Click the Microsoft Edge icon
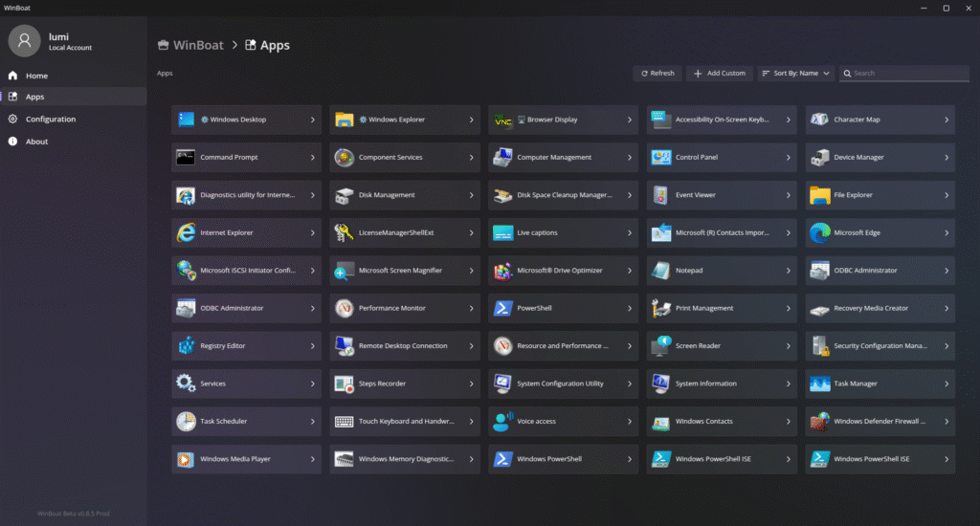Image resolution: width=980 pixels, height=526 pixels. (x=819, y=232)
